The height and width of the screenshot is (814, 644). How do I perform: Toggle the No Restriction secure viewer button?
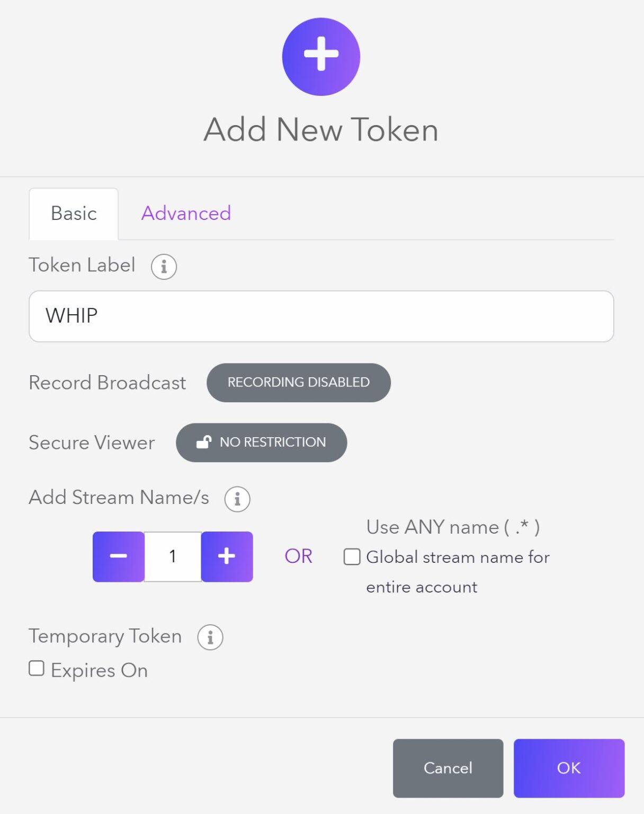coord(262,443)
